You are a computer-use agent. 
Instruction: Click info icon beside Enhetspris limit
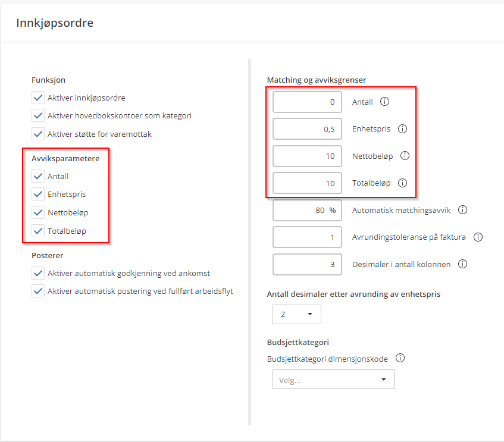(x=402, y=128)
